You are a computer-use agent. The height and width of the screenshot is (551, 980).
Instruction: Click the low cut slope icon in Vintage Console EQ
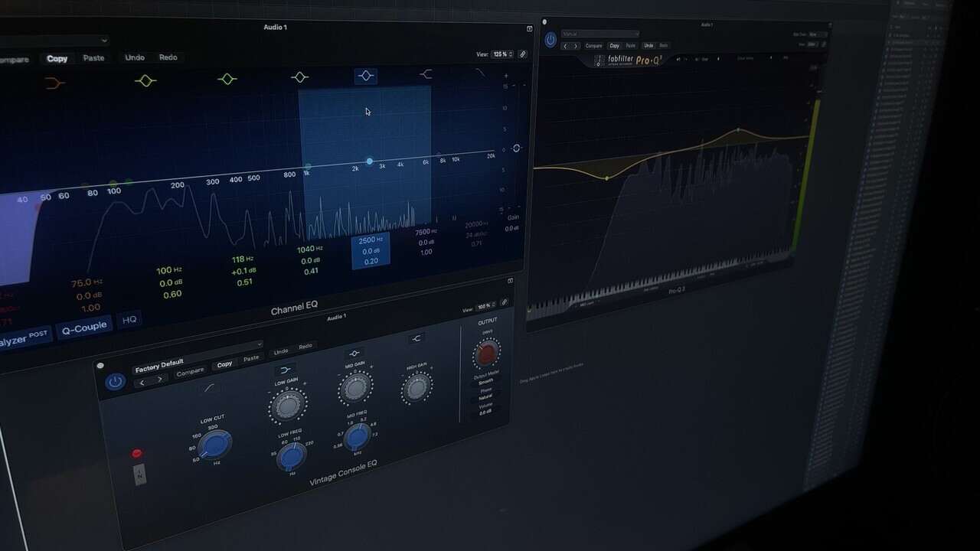point(209,388)
